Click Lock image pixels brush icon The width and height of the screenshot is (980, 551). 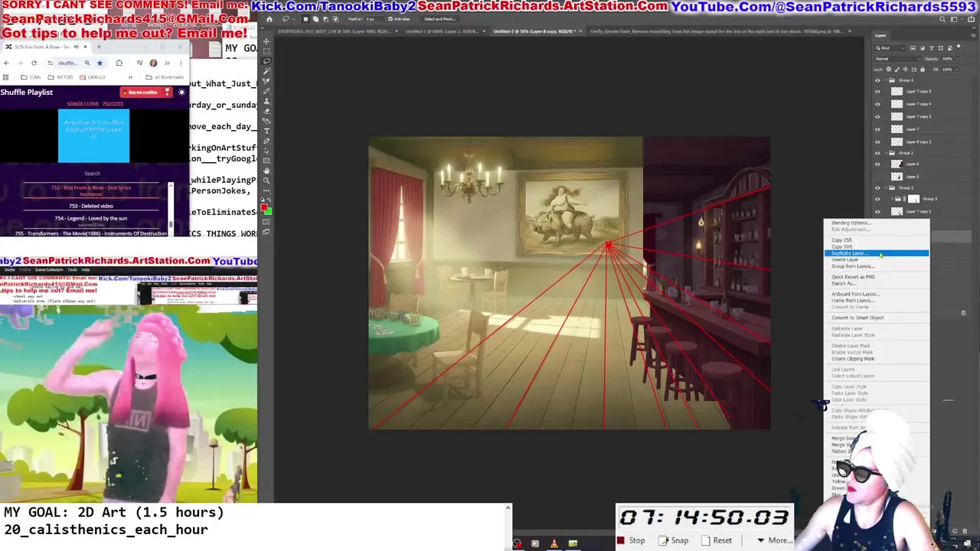[897, 70]
